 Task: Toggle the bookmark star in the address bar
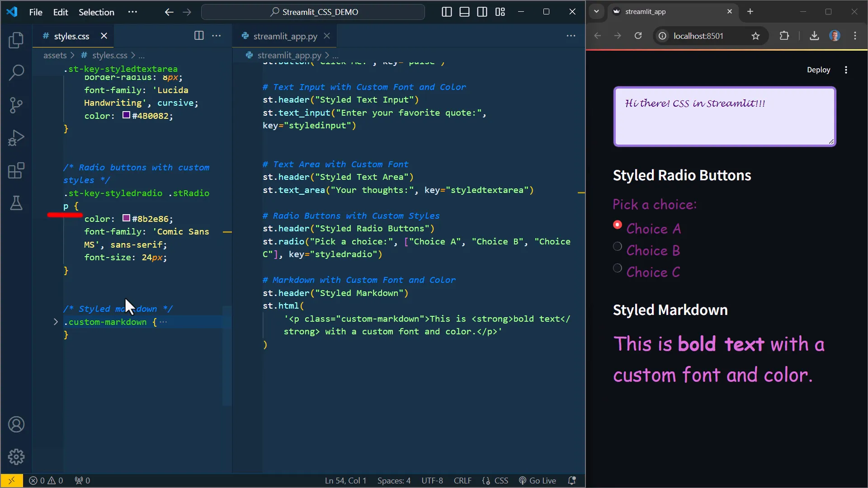click(x=756, y=36)
